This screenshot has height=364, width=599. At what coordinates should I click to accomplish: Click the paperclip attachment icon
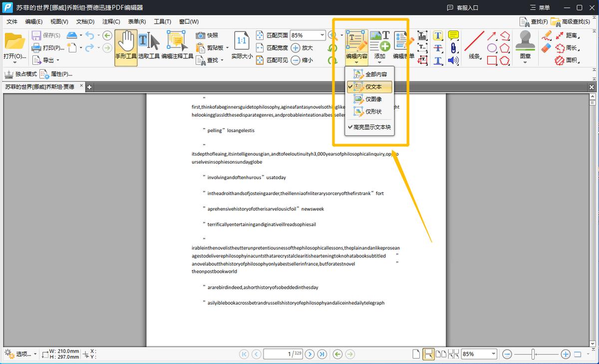pos(453,48)
